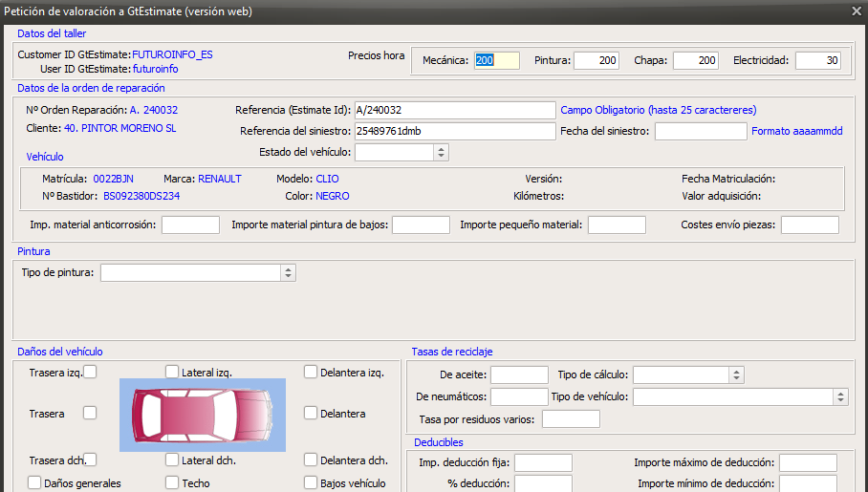Viewport: 868px width, 492px height.
Task: Select Importe máximo de deducción field
Action: pos(808,462)
